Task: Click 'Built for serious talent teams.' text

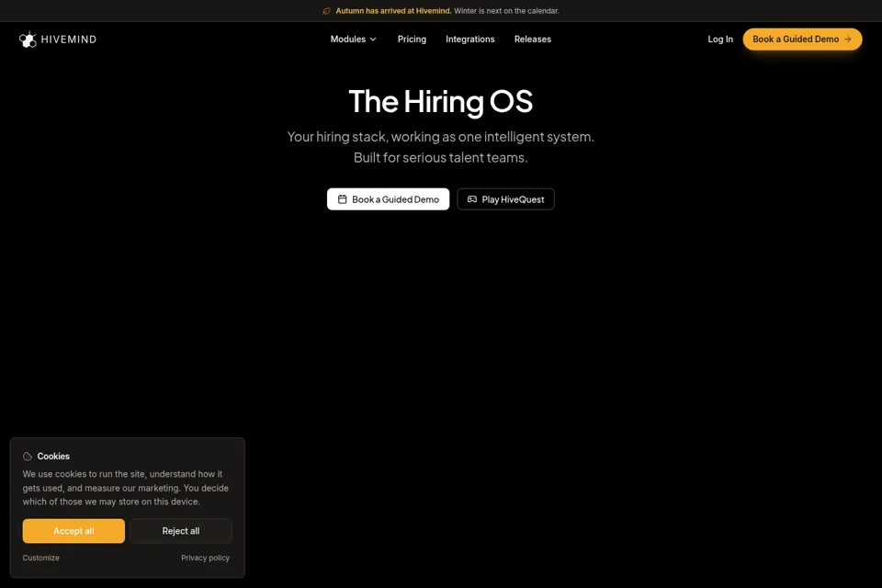Action: pos(440,157)
